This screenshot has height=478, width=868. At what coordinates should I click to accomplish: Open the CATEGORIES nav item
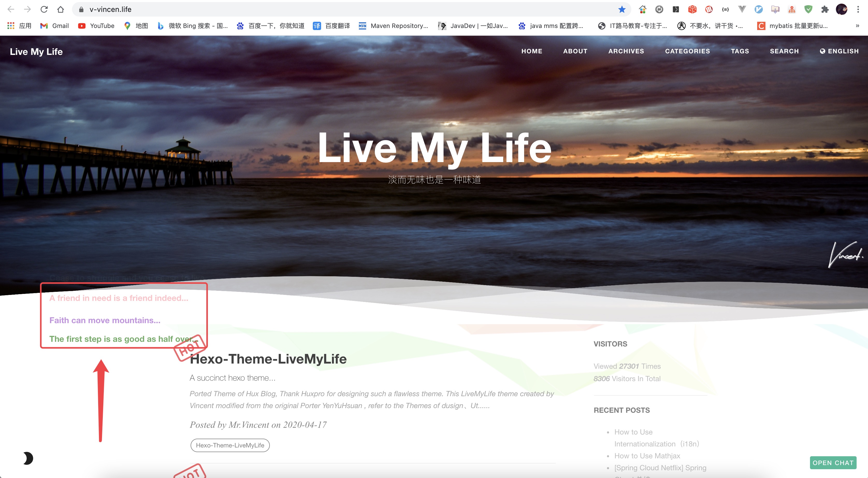(x=688, y=51)
